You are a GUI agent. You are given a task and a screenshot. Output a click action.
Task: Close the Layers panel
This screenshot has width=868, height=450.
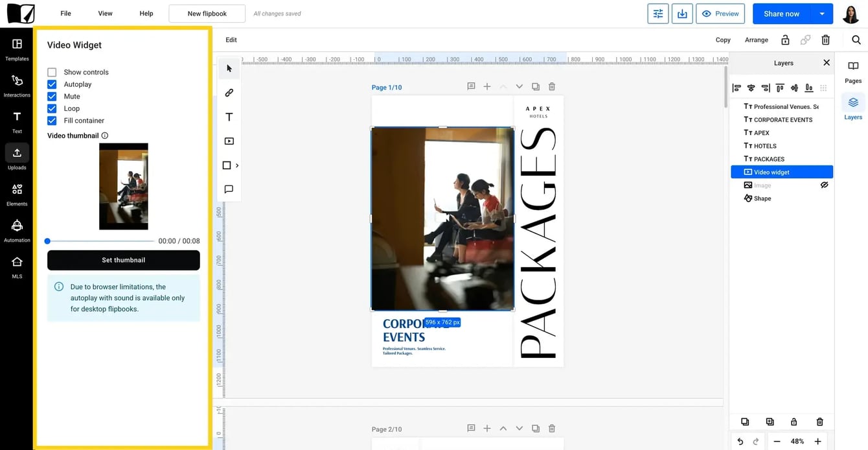click(826, 63)
